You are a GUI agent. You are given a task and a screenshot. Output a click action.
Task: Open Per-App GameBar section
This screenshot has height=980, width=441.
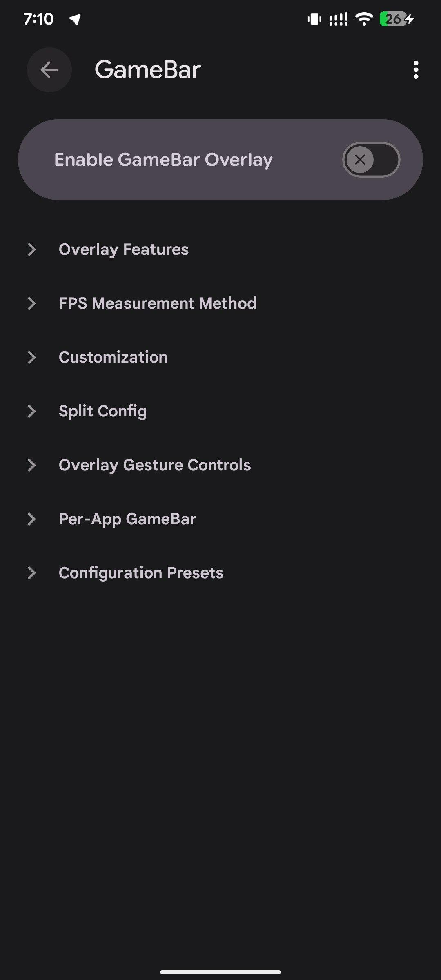(x=127, y=519)
